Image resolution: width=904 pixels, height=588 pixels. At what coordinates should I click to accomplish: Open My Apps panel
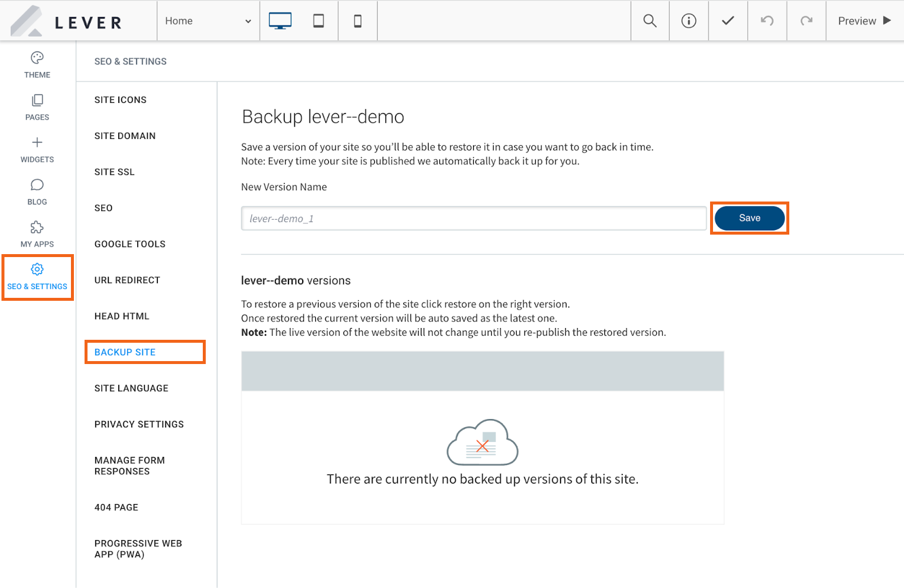(x=37, y=235)
